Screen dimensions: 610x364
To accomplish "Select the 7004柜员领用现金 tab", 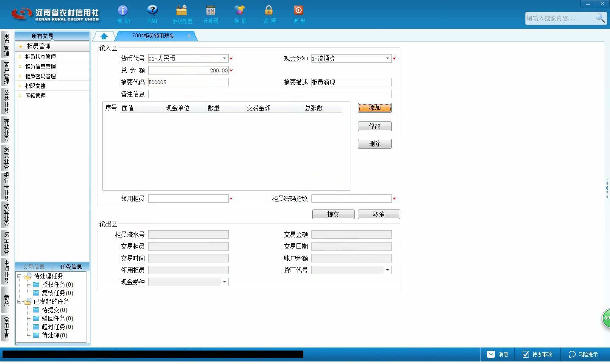I will click(153, 36).
